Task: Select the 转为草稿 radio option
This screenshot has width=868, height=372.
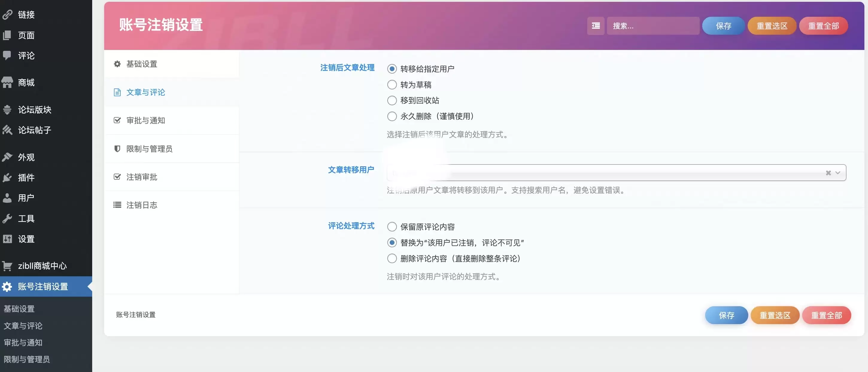Action: pos(392,85)
